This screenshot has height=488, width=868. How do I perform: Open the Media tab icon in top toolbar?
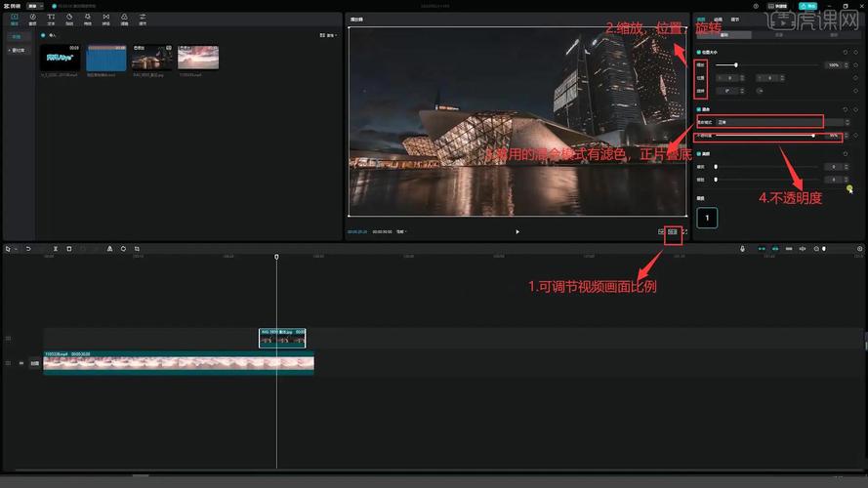pos(15,20)
